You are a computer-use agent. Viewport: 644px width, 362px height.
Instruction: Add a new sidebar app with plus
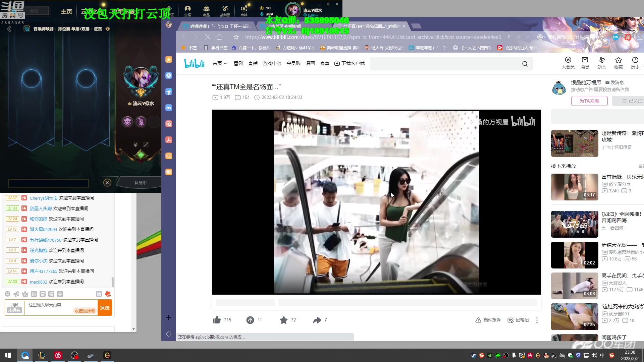pos(169,317)
